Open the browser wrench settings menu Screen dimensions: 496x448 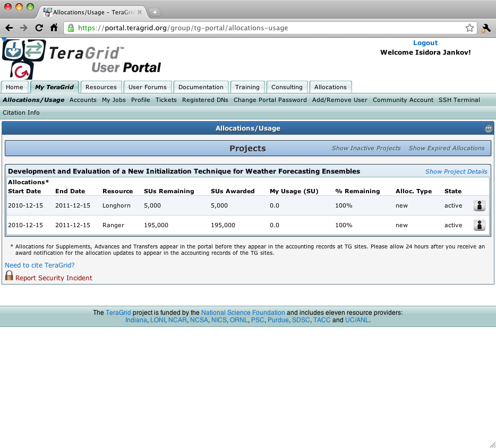coord(486,28)
